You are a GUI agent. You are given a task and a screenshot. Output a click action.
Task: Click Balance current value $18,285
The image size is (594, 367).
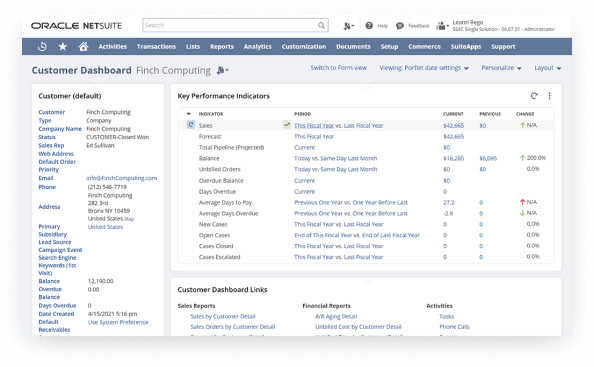click(453, 158)
